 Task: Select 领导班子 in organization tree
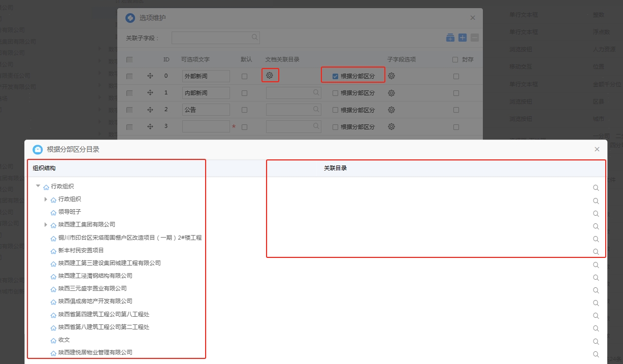coord(70,212)
